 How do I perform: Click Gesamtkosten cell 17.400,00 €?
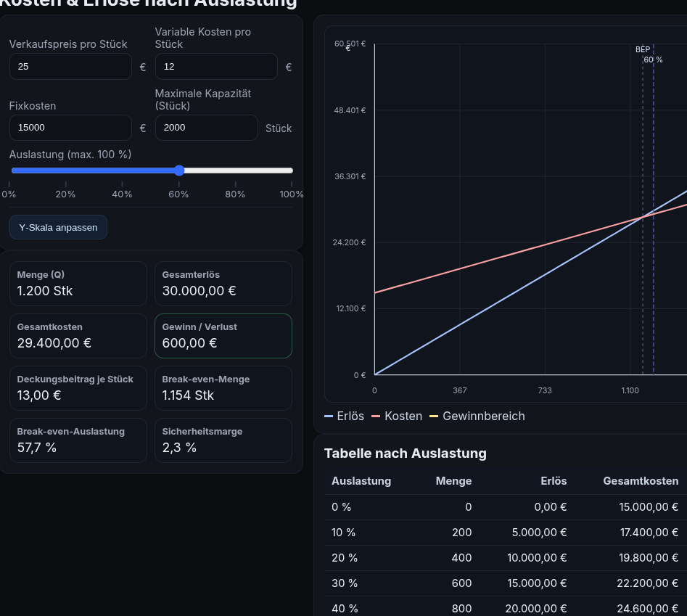click(x=649, y=533)
